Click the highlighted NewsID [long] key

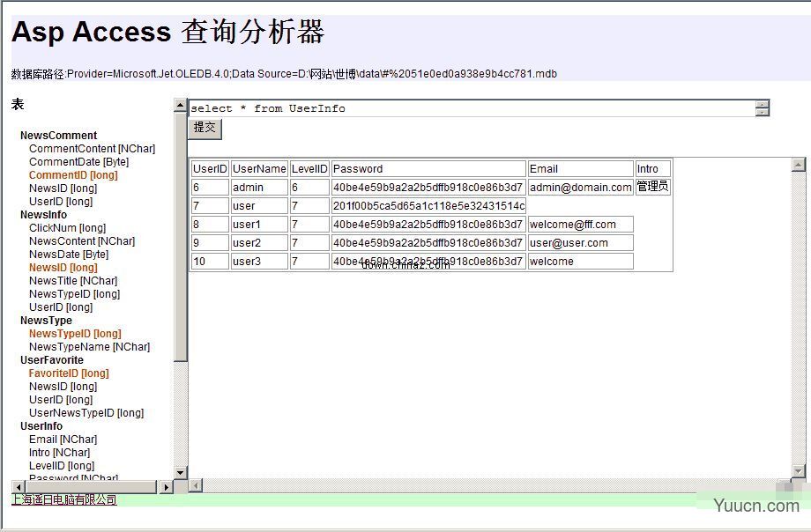[63, 268]
